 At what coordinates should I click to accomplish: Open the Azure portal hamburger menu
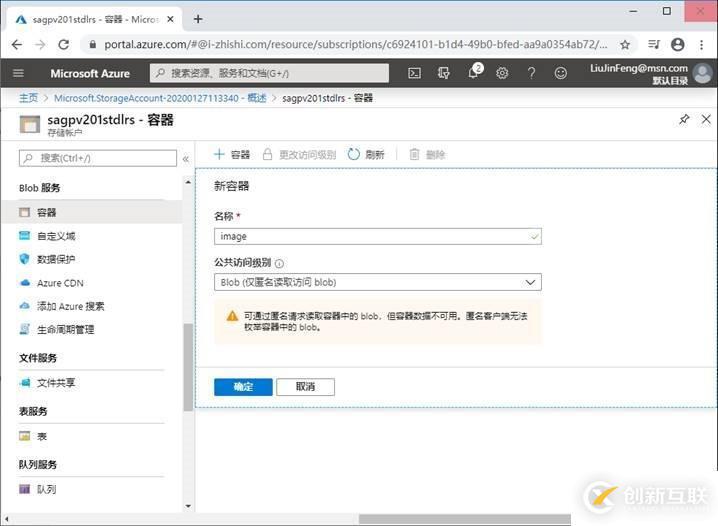point(18,73)
